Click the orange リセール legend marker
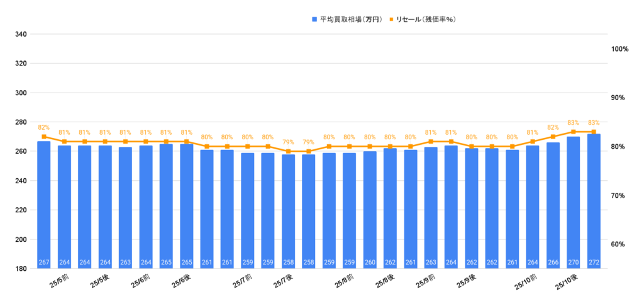Viewport: 644px width, 303px height. point(391,20)
